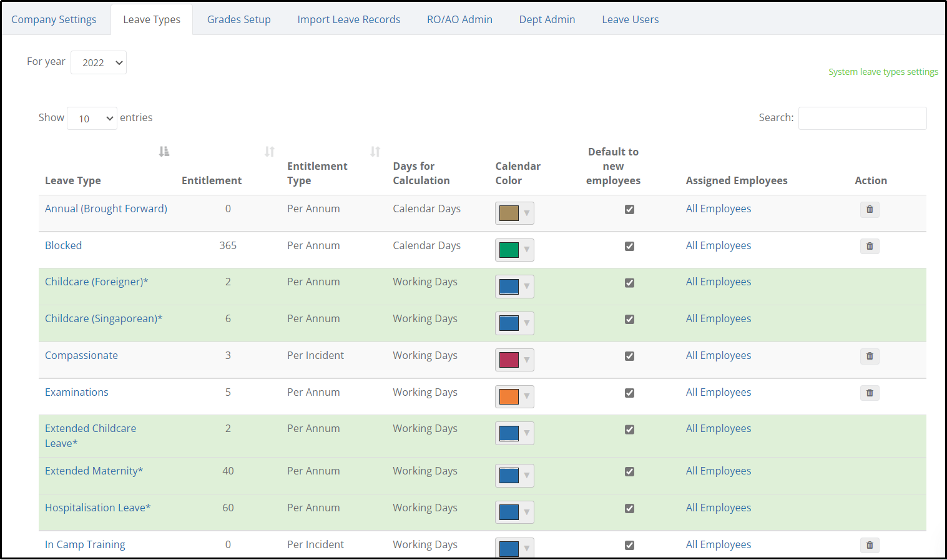
Task: Toggle default checkbox for Hospitalisation Leave
Action: tap(629, 509)
